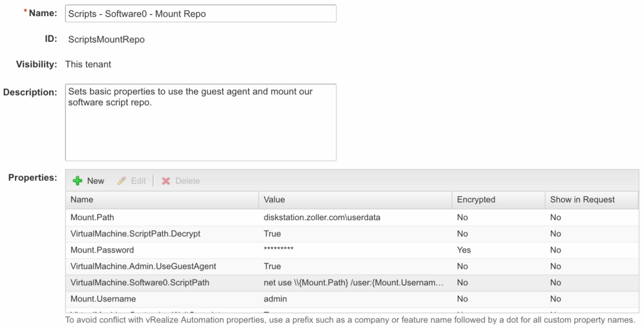Click the green plus New icon

click(x=78, y=181)
